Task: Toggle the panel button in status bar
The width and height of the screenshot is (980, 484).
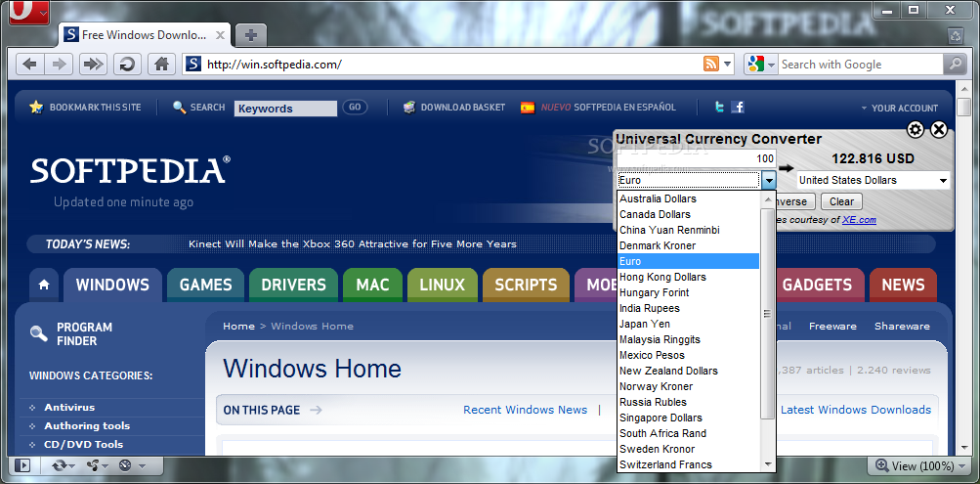Action: 21,465
